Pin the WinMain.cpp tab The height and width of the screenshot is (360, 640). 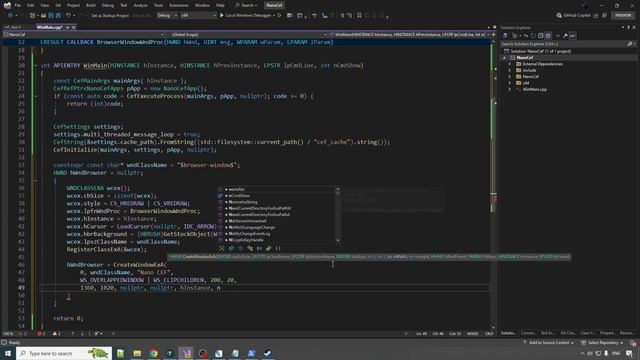pyautogui.click(x=67, y=27)
